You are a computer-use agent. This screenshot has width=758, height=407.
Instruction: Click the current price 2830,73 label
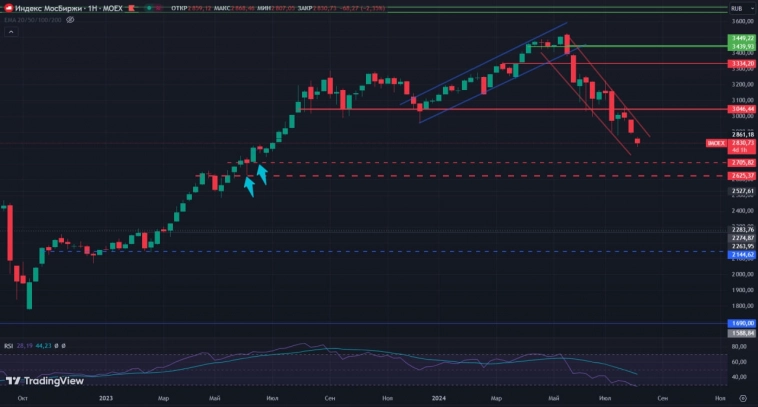click(x=742, y=143)
